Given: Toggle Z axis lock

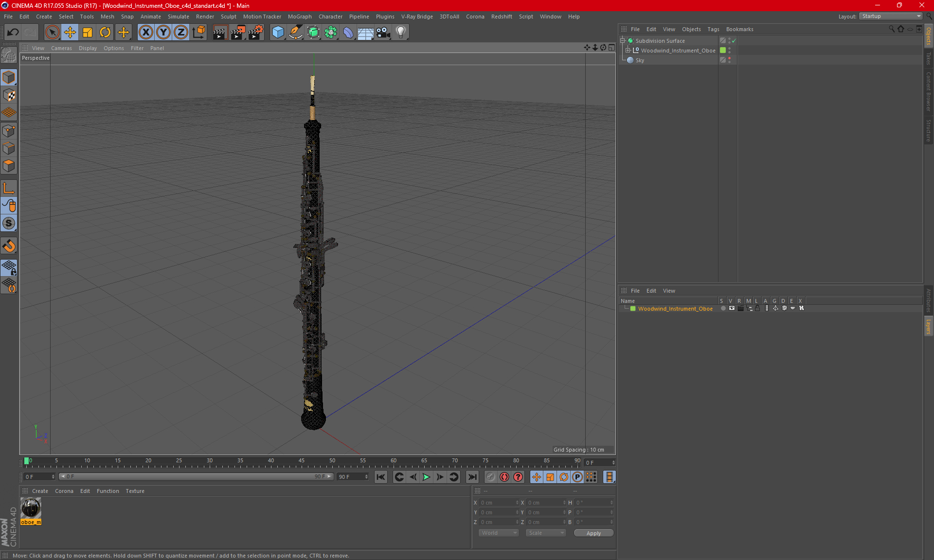Looking at the screenshot, I should click(x=180, y=32).
